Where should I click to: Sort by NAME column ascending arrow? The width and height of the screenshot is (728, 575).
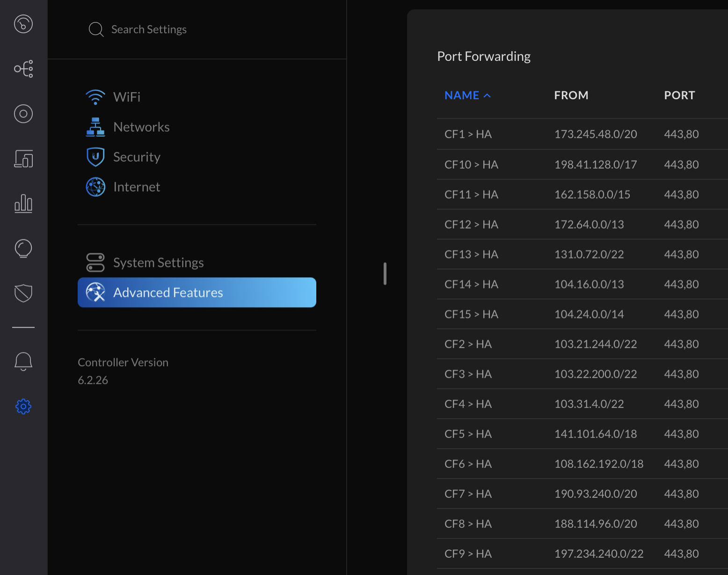click(487, 96)
